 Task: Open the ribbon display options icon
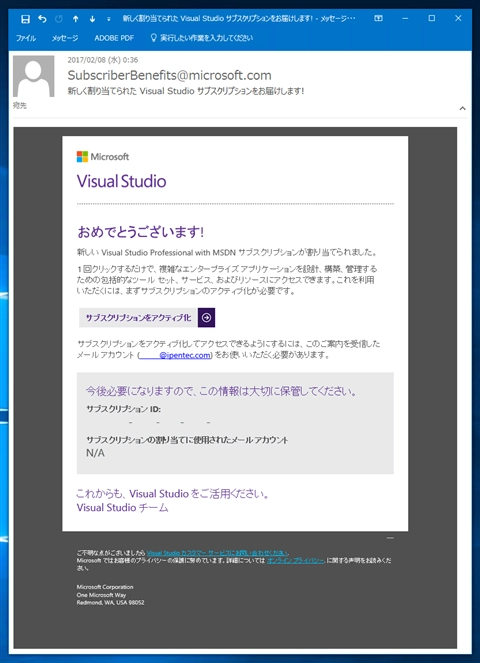pyautogui.click(x=379, y=18)
